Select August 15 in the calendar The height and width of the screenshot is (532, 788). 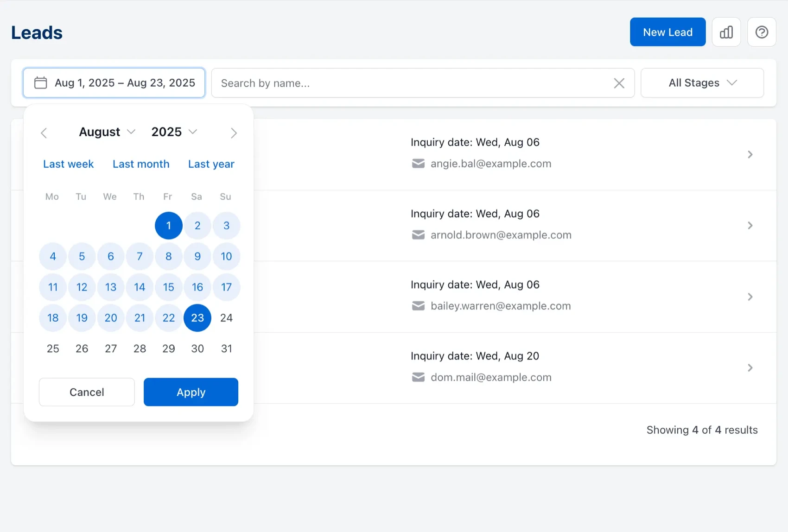(x=168, y=287)
